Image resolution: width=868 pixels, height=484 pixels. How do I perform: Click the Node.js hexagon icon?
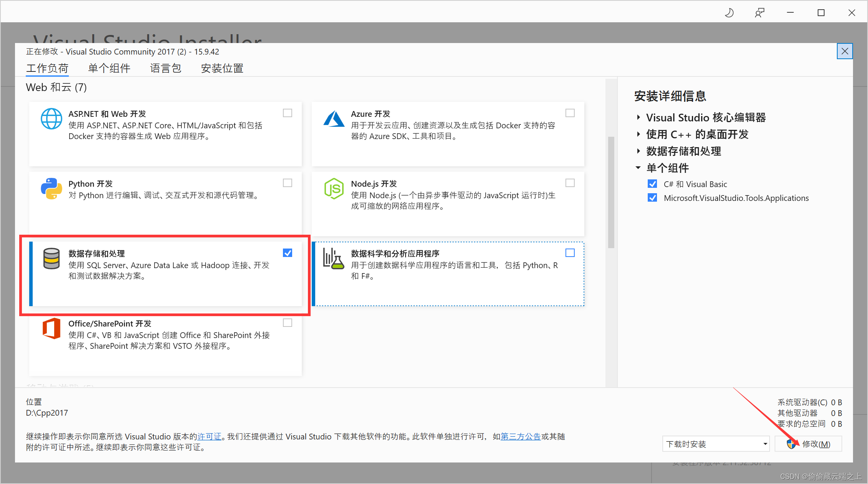[334, 189]
